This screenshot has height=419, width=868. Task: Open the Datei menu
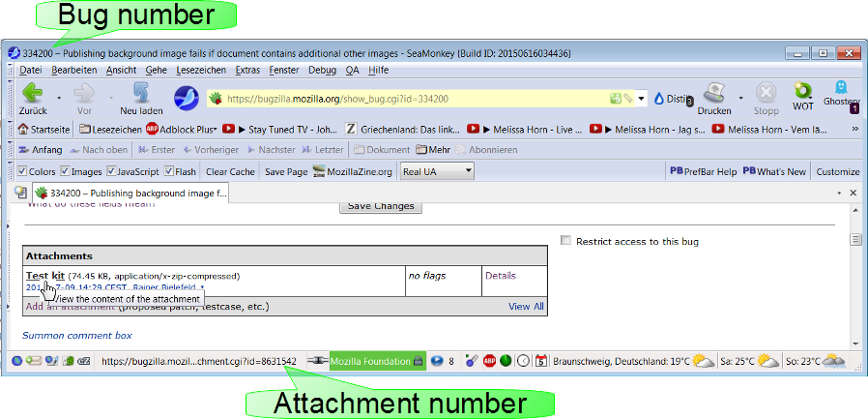pyautogui.click(x=31, y=70)
